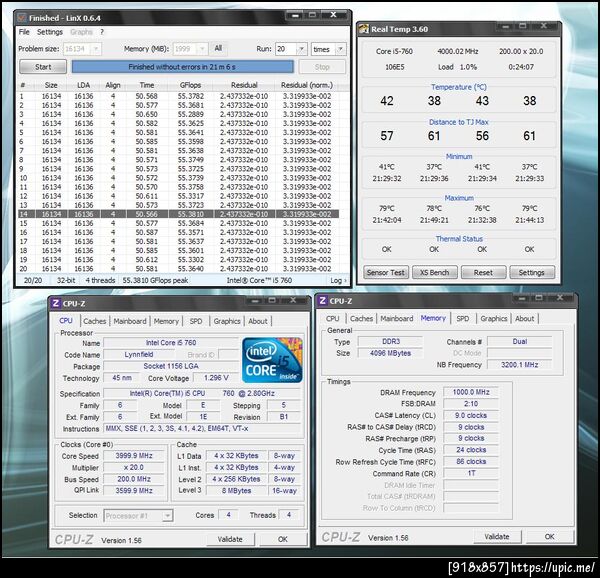Click the LinX finished progress bar

coord(183,67)
